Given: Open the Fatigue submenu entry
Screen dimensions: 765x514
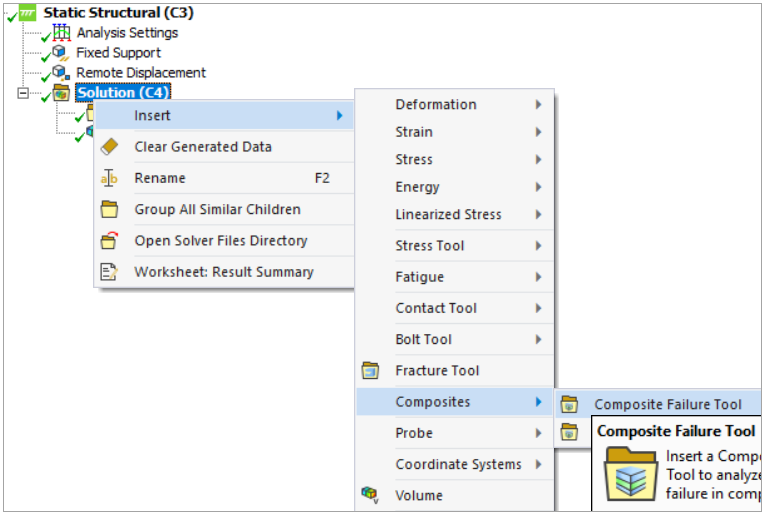Looking at the screenshot, I should click(x=420, y=277).
